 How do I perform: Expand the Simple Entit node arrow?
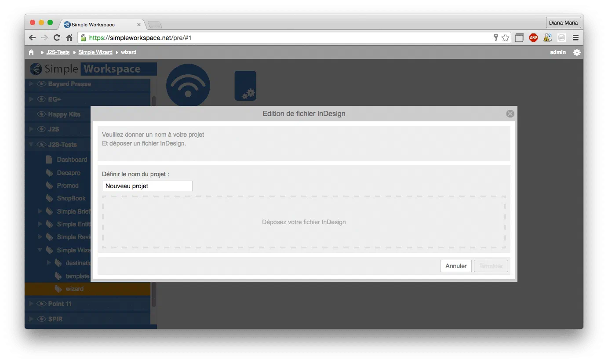tap(40, 224)
